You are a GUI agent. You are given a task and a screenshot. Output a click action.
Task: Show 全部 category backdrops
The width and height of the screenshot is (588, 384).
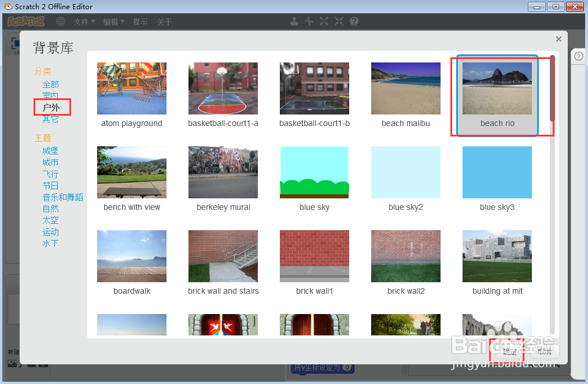[51, 84]
